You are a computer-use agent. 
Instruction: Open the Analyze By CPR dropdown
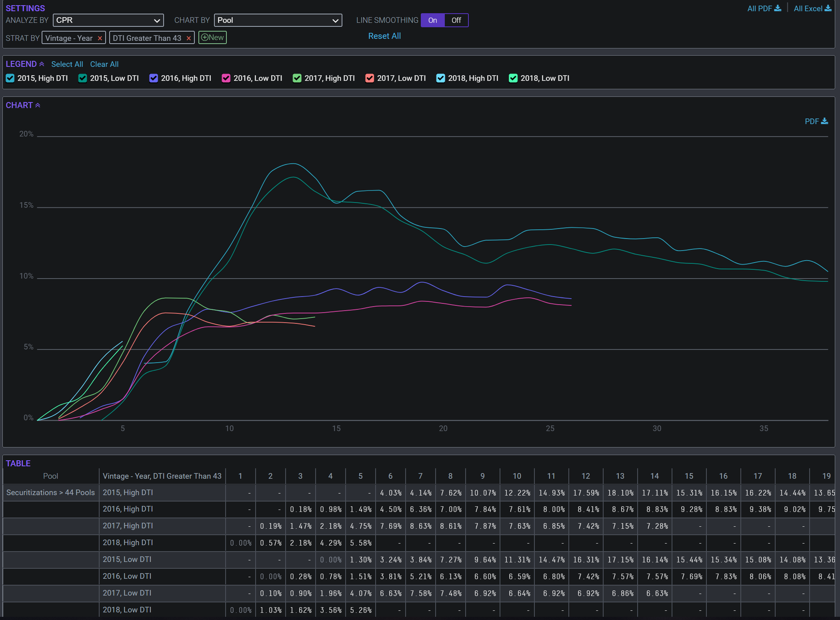click(108, 20)
